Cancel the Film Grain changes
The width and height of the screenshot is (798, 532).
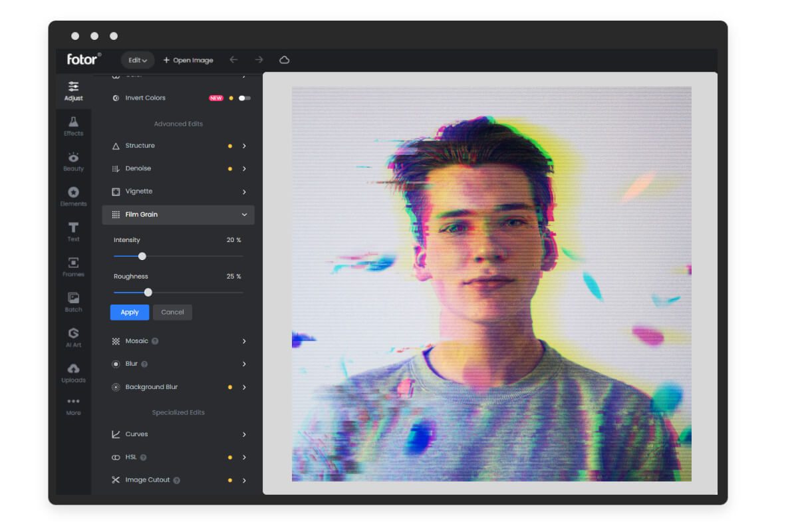pyautogui.click(x=172, y=313)
